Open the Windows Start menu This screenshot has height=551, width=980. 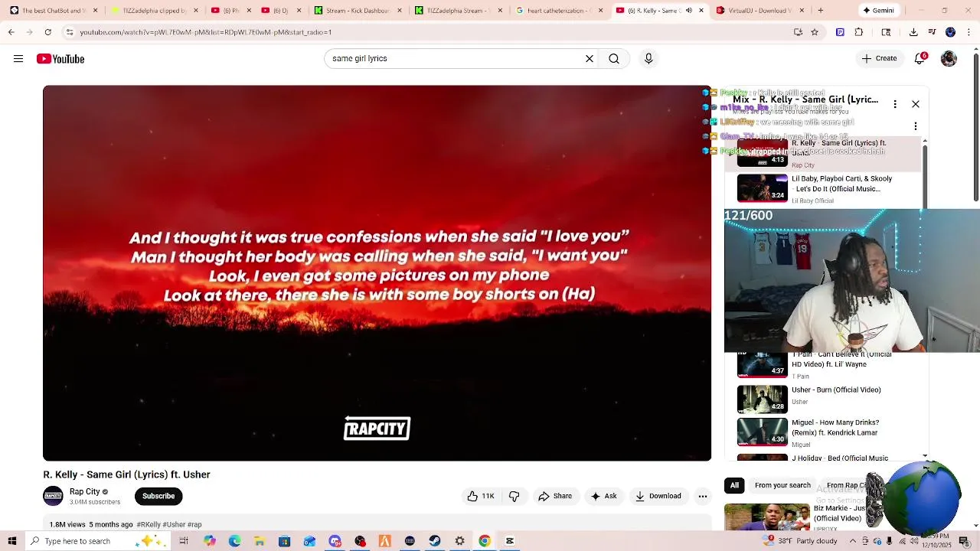tap(12, 541)
